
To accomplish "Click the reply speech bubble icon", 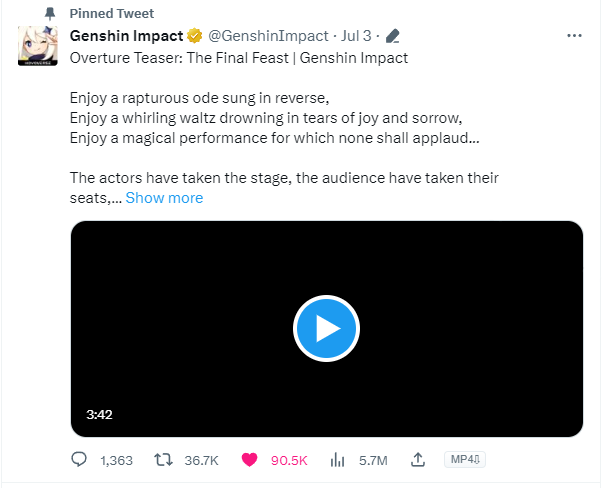I will (81, 460).
